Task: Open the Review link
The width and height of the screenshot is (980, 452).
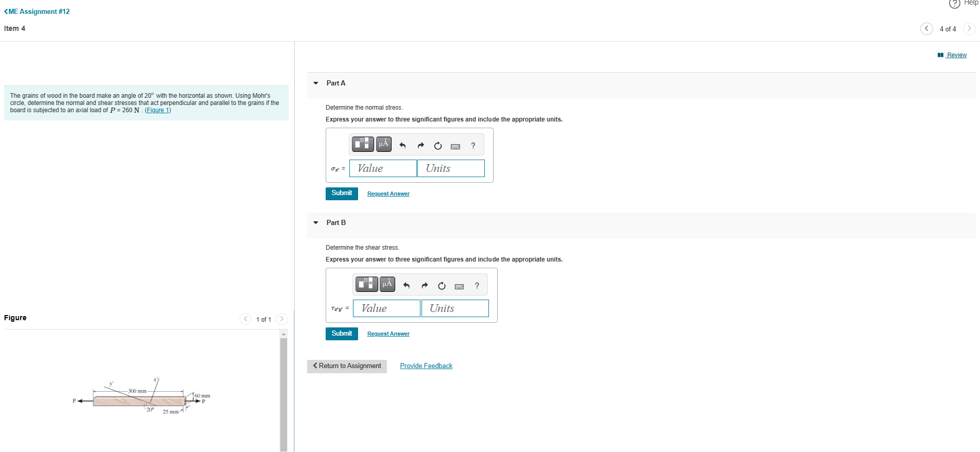Action: pyautogui.click(x=952, y=55)
